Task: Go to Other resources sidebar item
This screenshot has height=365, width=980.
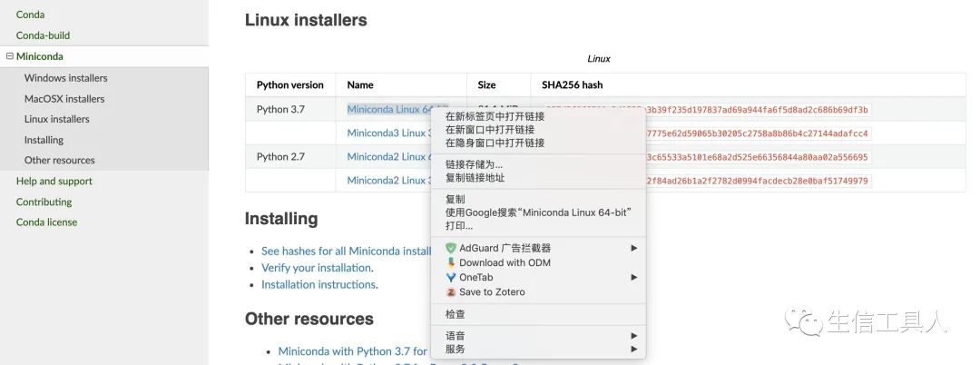Action: (59, 160)
